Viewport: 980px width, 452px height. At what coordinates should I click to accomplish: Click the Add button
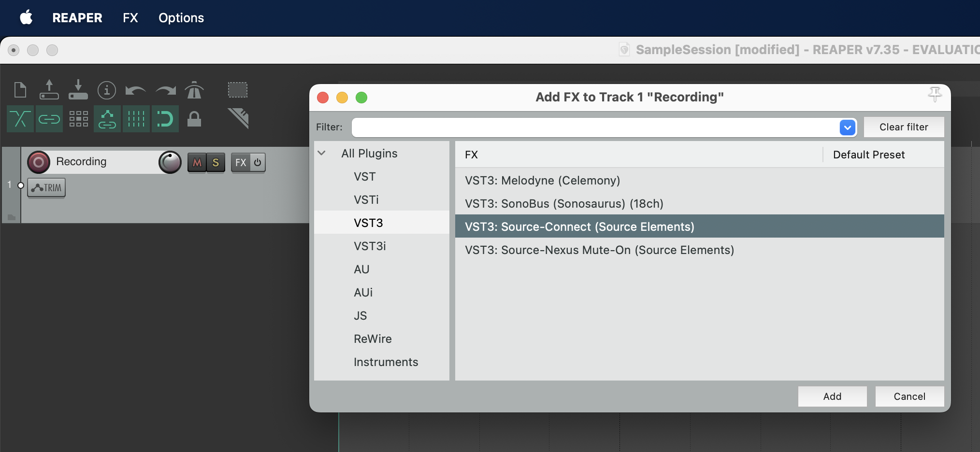click(x=832, y=396)
